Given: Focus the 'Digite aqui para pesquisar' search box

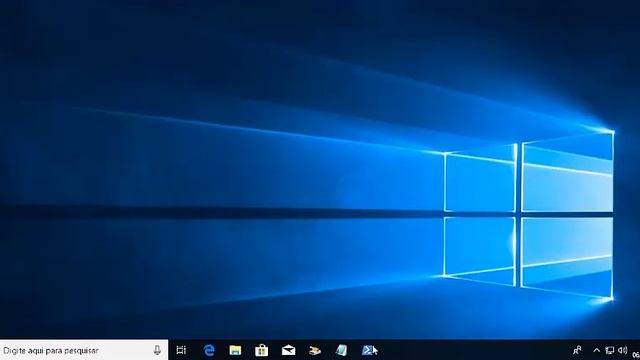Looking at the screenshot, I should [84, 350].
